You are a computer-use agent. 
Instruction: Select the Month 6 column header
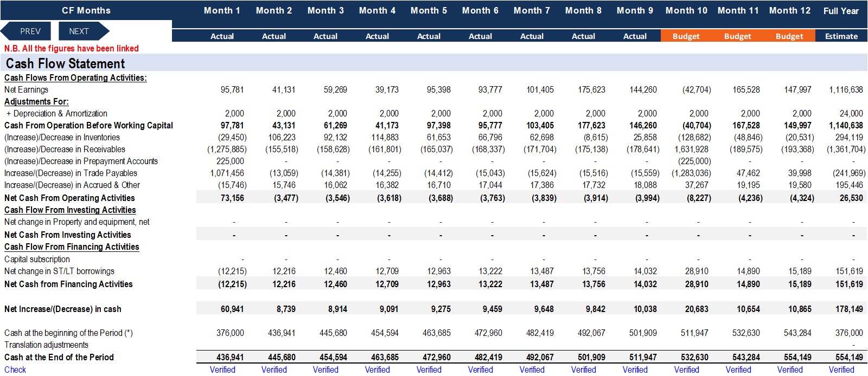480,10
